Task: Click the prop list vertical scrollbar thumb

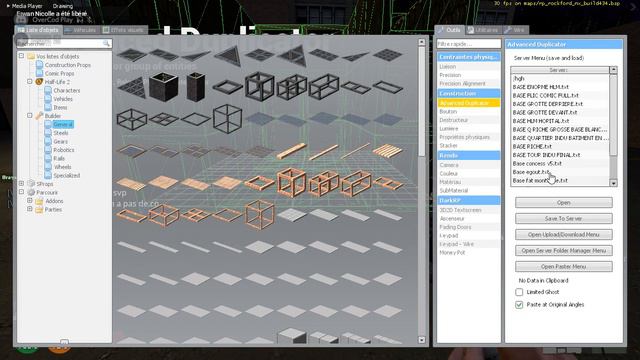Action: tap(422, 102)
